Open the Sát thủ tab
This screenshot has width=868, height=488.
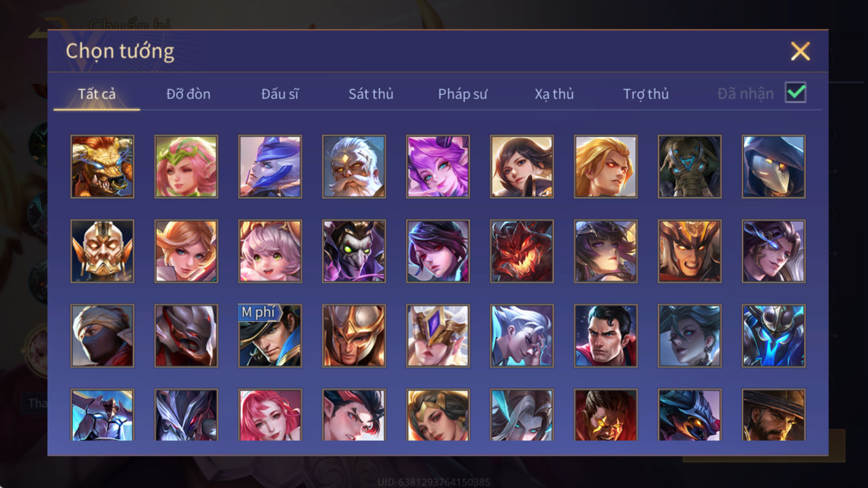pyautogui.click(x=371, y=94)
